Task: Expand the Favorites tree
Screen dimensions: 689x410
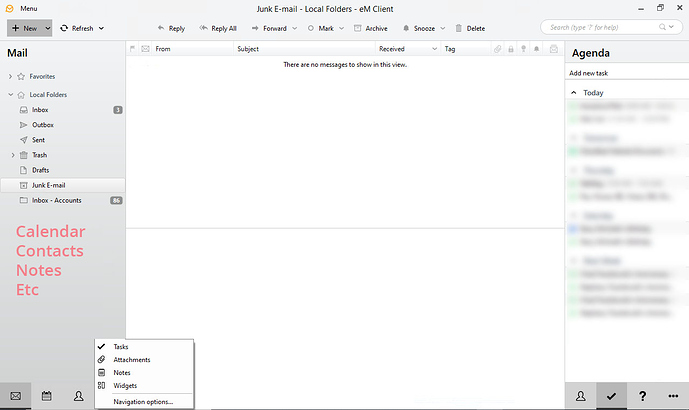Action: pos(10,76)
